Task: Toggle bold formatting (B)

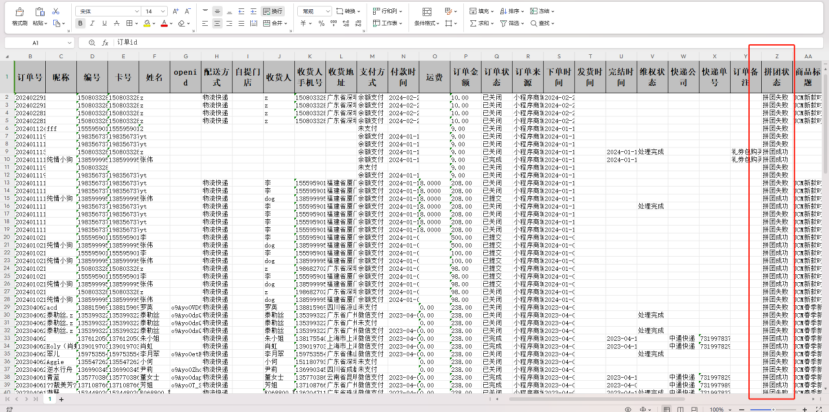Action: [x=80, y=23]
